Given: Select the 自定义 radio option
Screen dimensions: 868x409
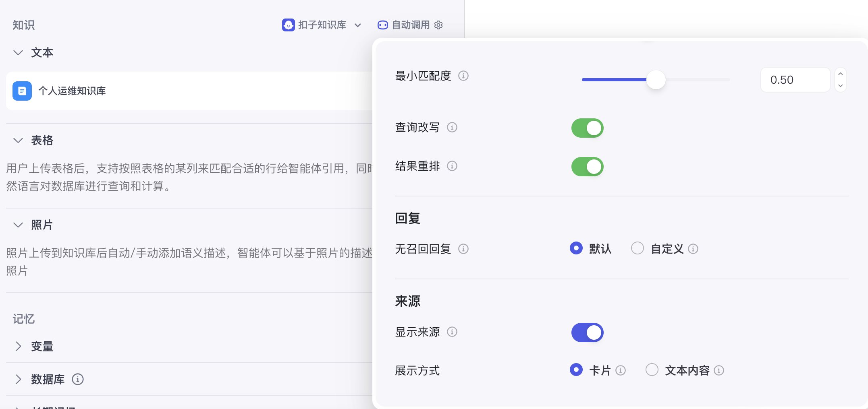Looking at the screenshot, I should 637,248.
